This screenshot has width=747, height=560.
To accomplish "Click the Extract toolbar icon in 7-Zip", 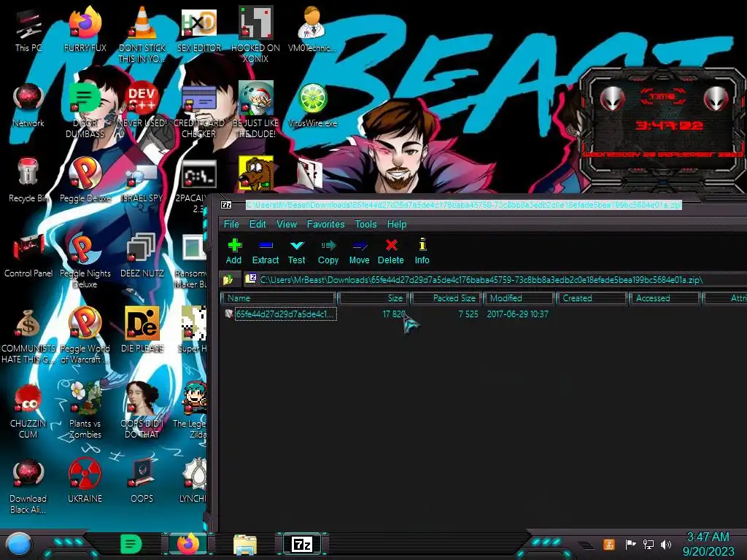I will coord(266,252).
